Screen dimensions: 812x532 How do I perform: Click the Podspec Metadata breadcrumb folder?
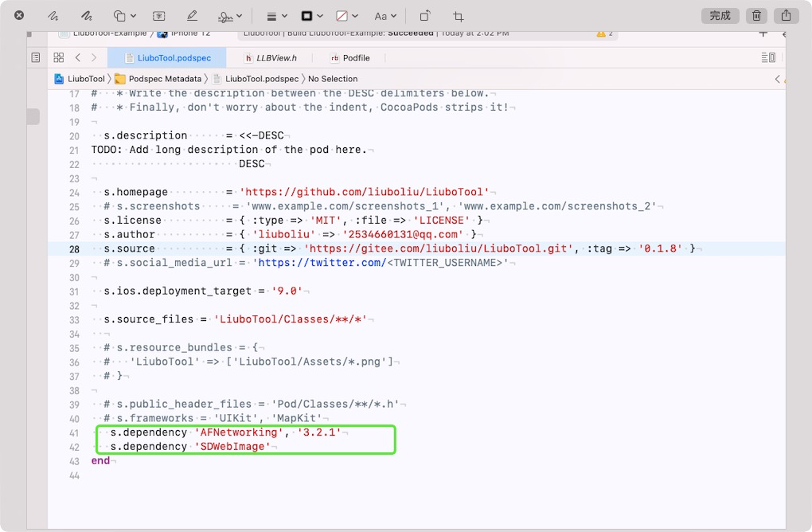pyautogui.click(x=158, y=79)
